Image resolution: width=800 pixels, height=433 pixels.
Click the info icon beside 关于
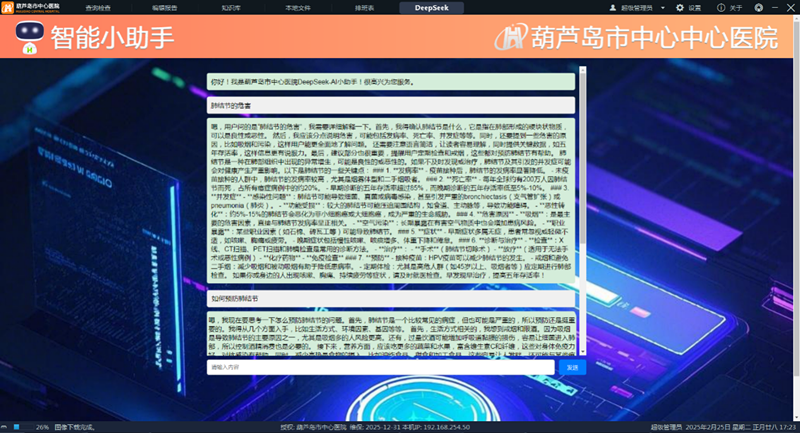pos(721,8)
